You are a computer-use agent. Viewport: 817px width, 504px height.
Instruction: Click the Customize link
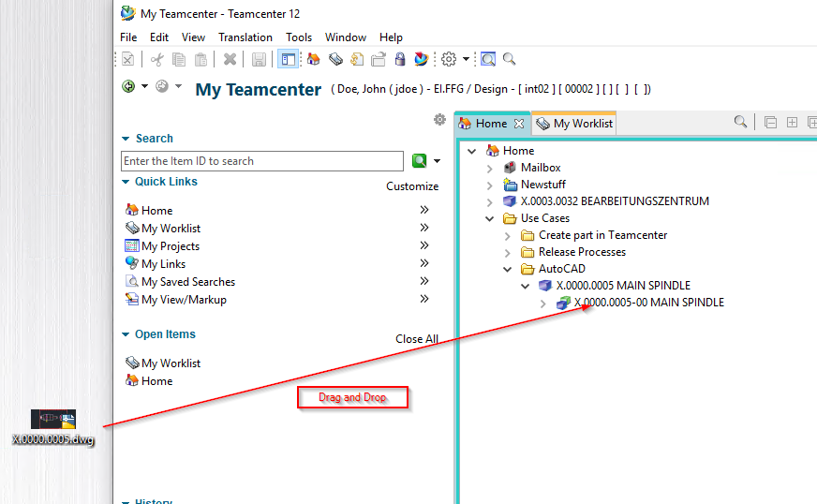[411, 185]
